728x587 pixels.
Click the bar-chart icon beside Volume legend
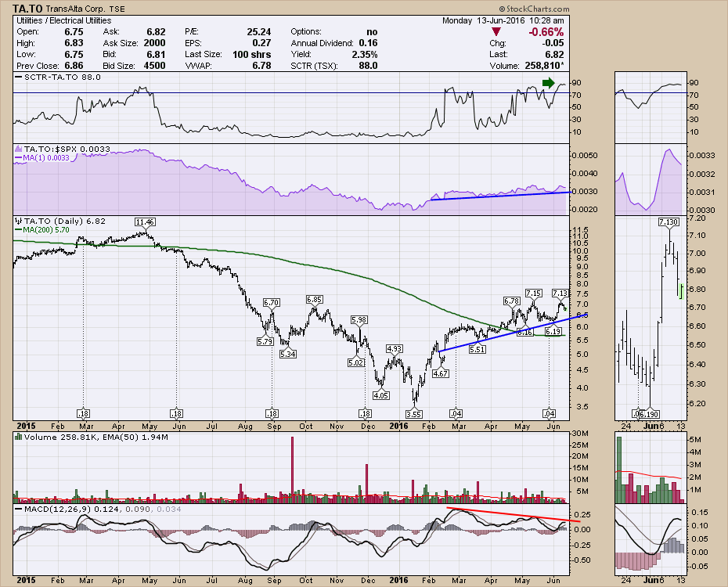pos(19,437)
